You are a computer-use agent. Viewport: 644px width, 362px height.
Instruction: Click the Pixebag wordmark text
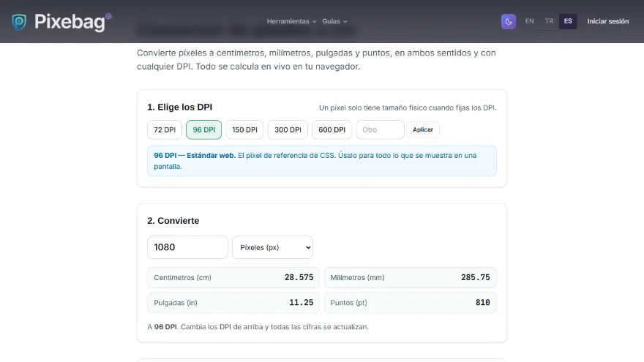pyautogui.click(x=70, y=22)
